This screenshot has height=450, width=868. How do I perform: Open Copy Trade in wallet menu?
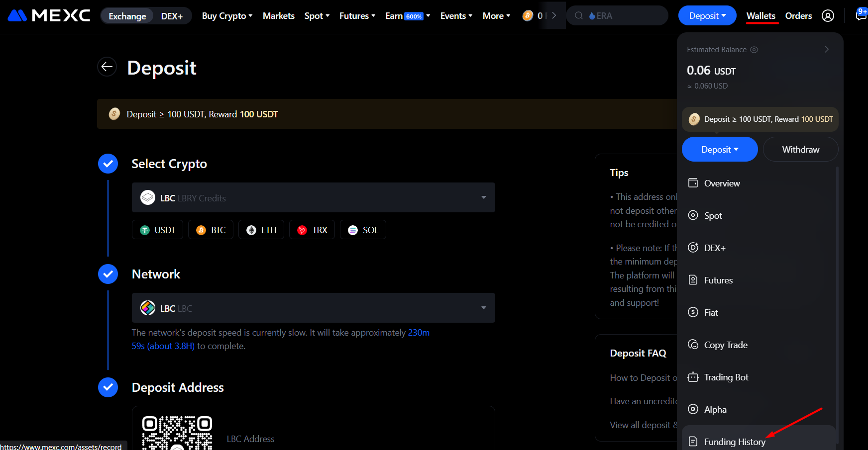point(759,345)
